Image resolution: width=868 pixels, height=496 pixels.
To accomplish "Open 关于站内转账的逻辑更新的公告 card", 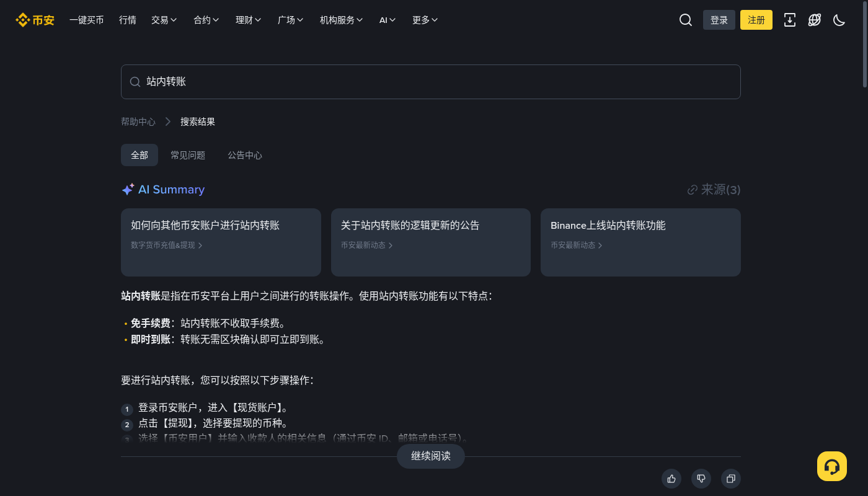I will click(x=431, y=242).
